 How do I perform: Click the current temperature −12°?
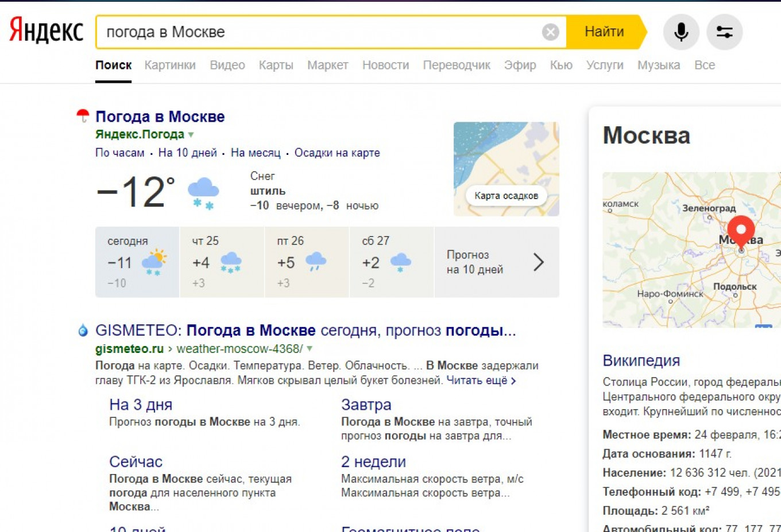(136, 192)
